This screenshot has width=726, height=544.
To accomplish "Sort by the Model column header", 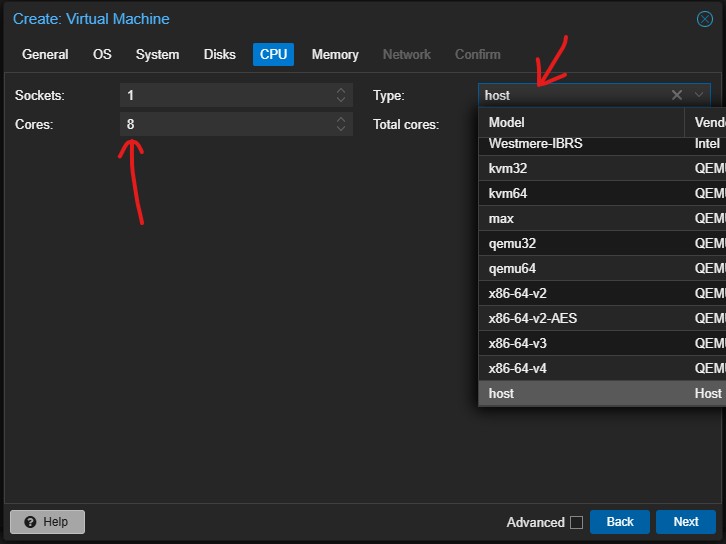I will (580, 122).
